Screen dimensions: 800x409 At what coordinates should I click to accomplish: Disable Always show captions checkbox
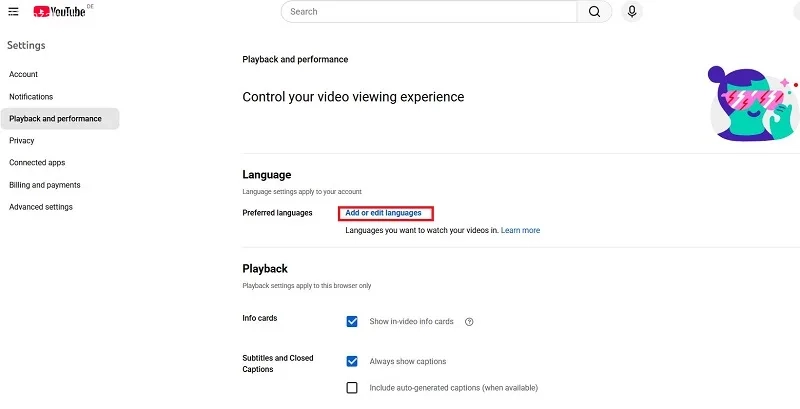(352, 361)
